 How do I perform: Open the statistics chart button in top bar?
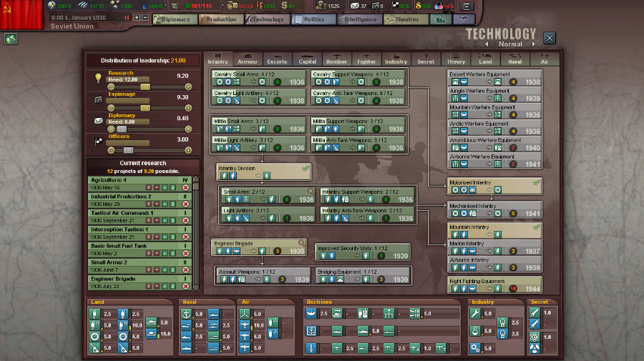pyautogui.click(x=440, y=19)
